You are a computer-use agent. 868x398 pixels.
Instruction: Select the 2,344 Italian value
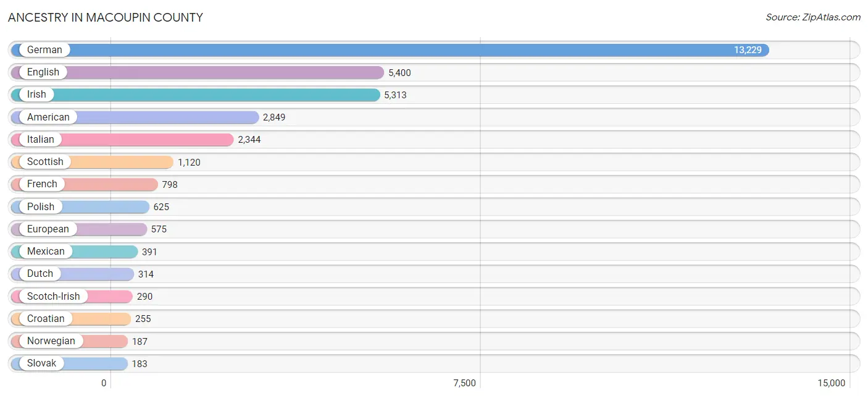[249, 140]
